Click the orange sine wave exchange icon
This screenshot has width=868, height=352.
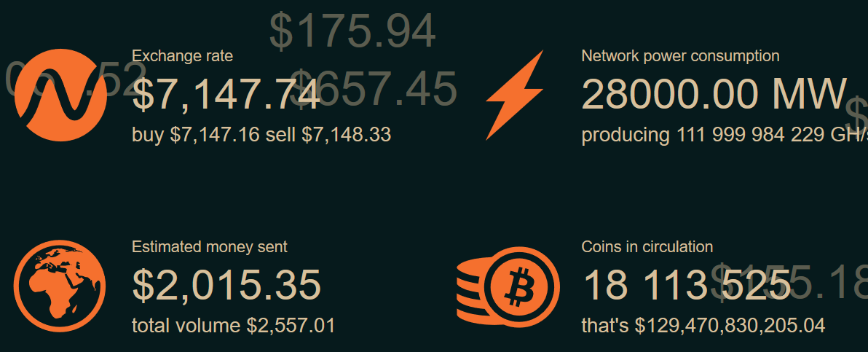61,95
